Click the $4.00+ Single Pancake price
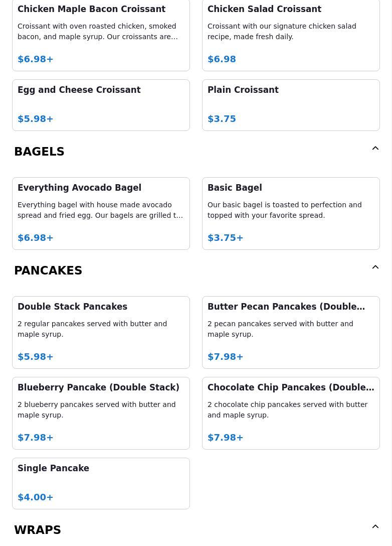 pos(36,497)
